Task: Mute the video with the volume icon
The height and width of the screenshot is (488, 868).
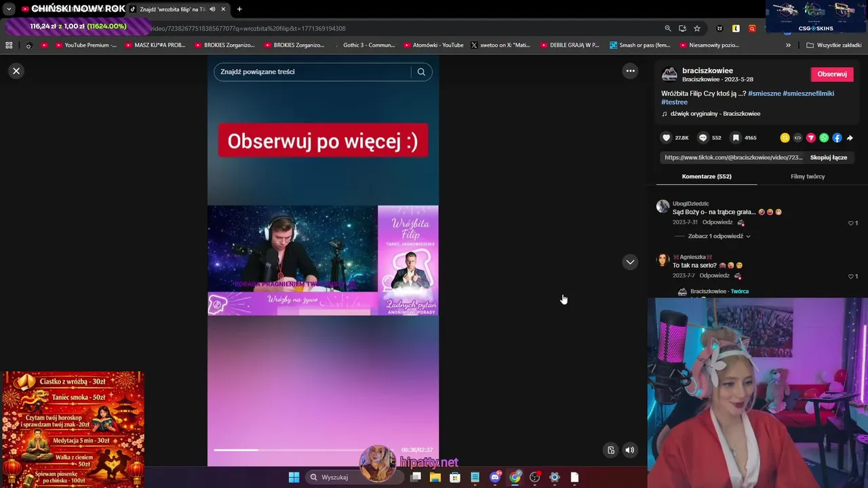Action: (x=630, y=450)
